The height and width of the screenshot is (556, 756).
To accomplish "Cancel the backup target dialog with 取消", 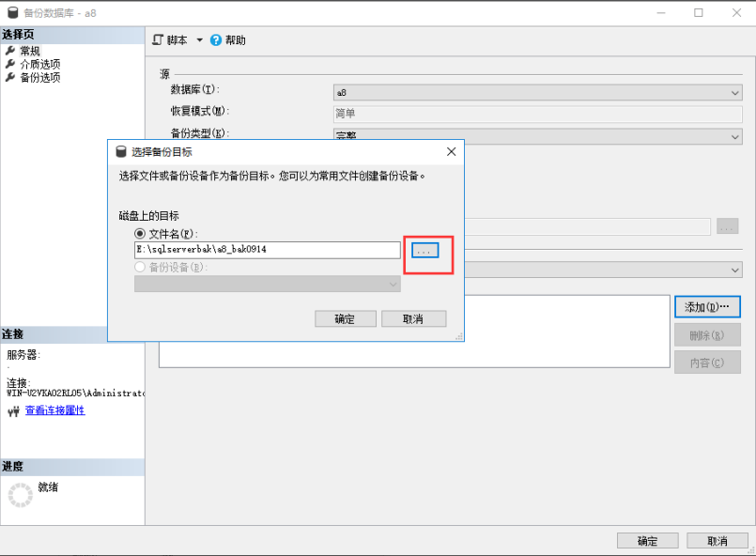I will coord(413,318).
